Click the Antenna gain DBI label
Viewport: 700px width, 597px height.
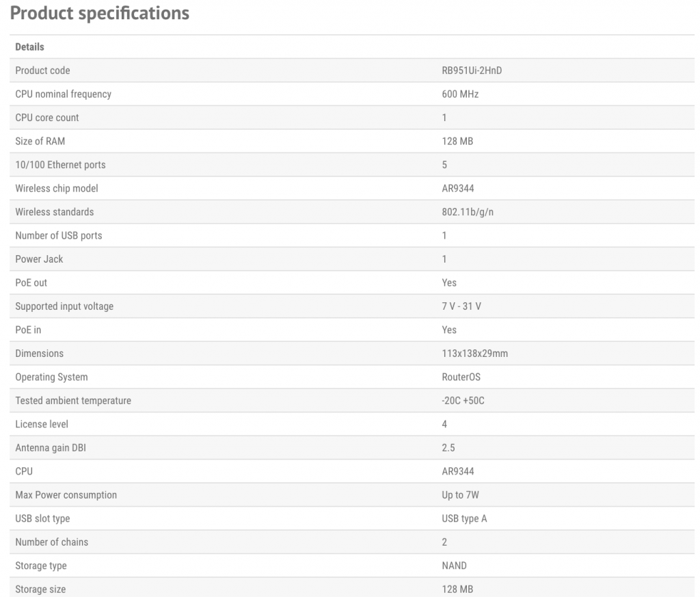[51, 448]
